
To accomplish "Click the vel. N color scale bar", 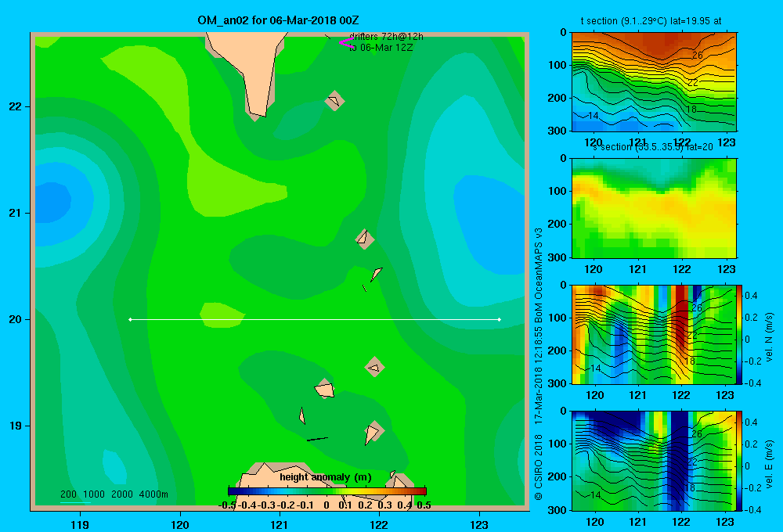I will tap(740, 334).
